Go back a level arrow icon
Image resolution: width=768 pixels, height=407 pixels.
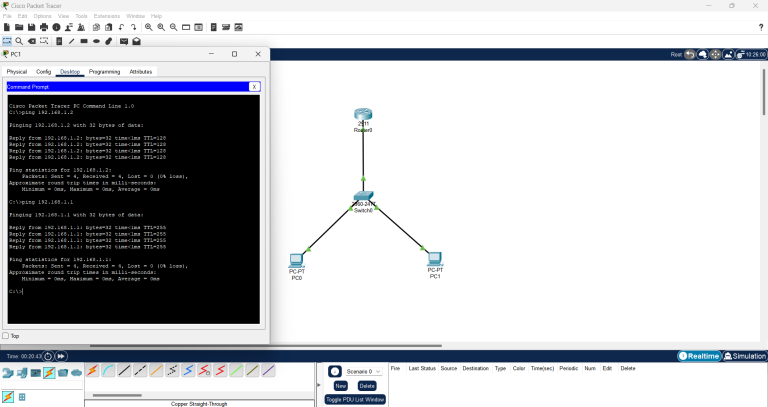690,54
